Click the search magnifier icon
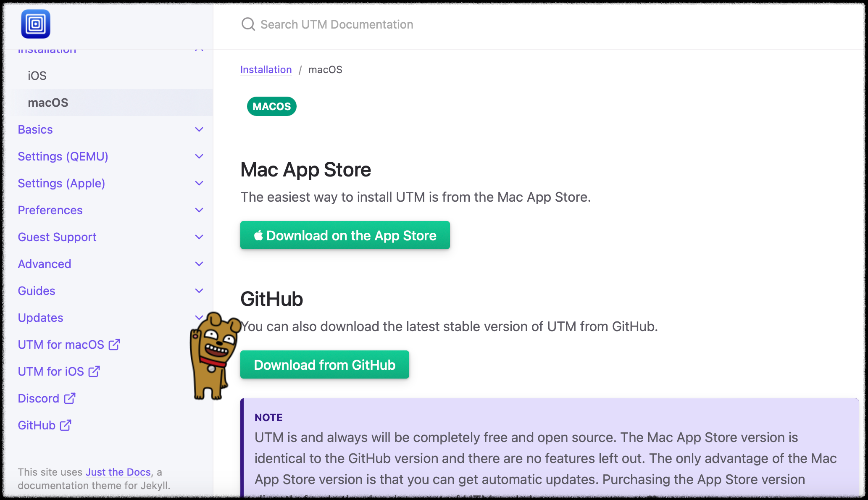 [248, 24]
